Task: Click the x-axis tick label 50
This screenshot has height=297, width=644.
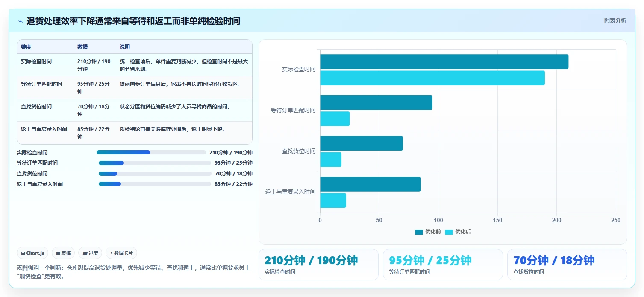Action: (379, 220)
